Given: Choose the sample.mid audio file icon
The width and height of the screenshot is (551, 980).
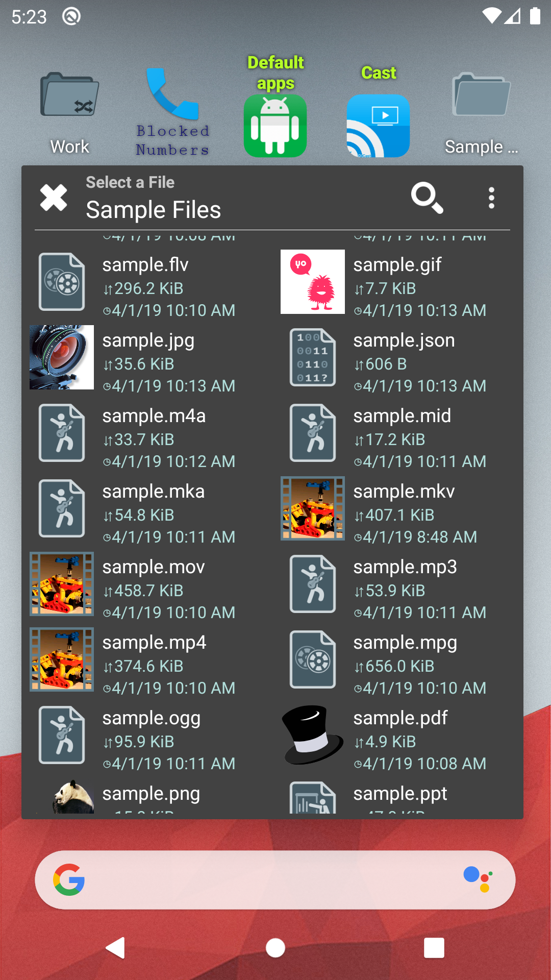Looking at the screenshot, I should coord(313,433).
